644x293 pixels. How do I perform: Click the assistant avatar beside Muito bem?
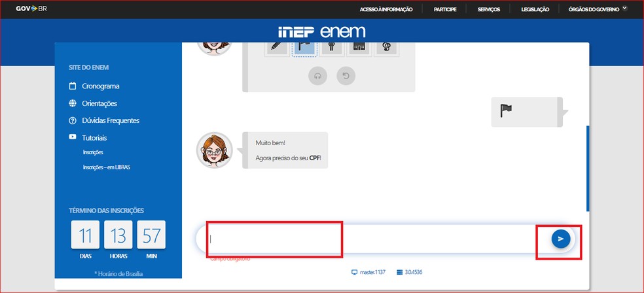[x=215, y=150]
